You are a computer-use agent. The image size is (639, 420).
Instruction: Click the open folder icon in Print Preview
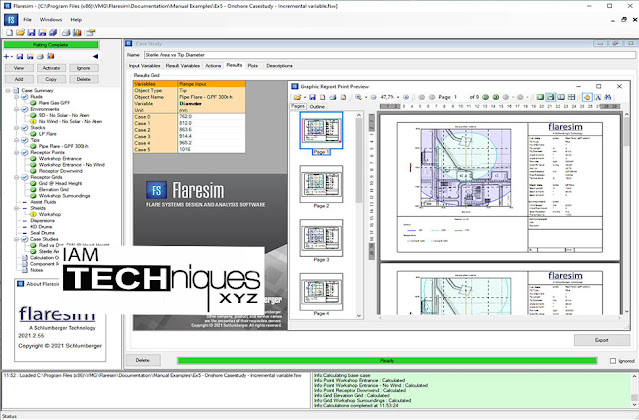point(297,97)
